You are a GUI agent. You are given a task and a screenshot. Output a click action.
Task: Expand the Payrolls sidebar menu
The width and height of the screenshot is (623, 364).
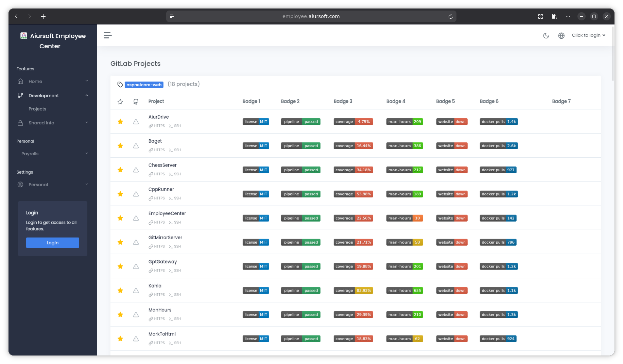coord(53,154)
